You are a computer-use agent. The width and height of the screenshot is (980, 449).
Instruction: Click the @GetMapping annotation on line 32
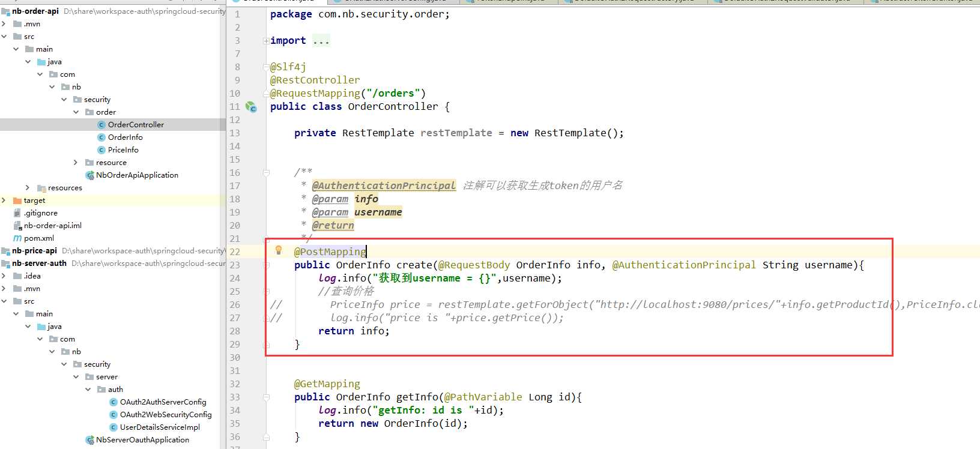[x=327, y=384]
